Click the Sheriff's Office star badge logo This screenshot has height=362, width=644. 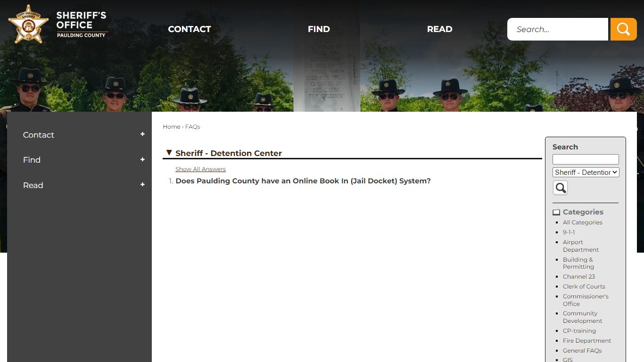(29, 25)
